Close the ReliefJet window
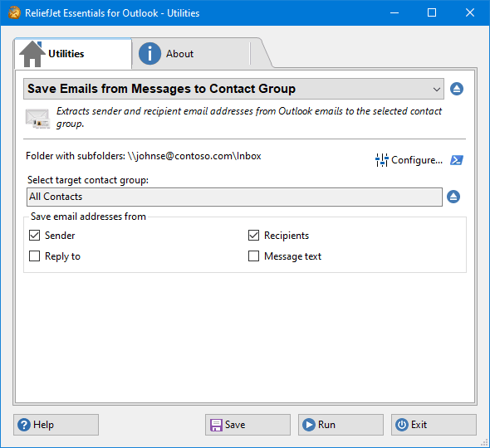 coord(470,12)
